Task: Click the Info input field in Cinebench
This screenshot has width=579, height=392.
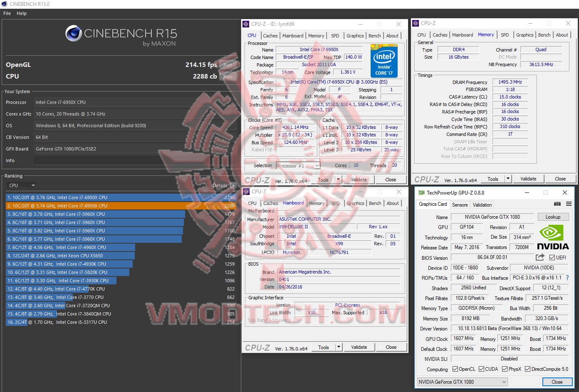Action: (x=134, y=160)
